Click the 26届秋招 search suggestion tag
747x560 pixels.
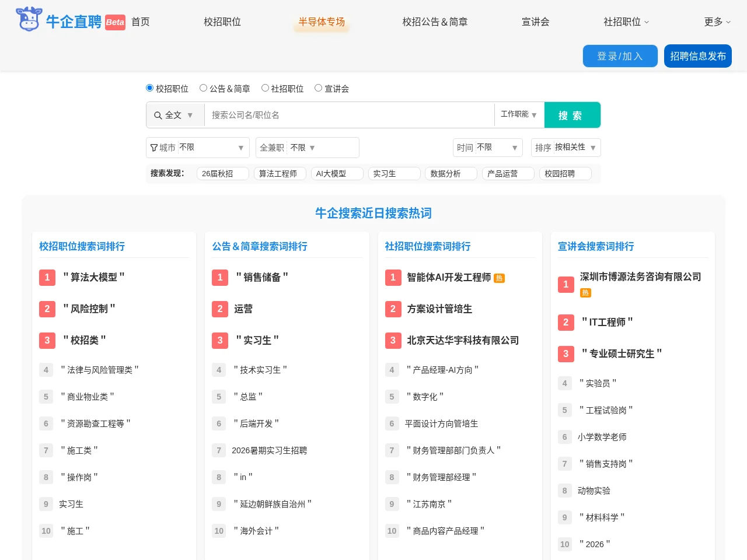click(222, 173)
